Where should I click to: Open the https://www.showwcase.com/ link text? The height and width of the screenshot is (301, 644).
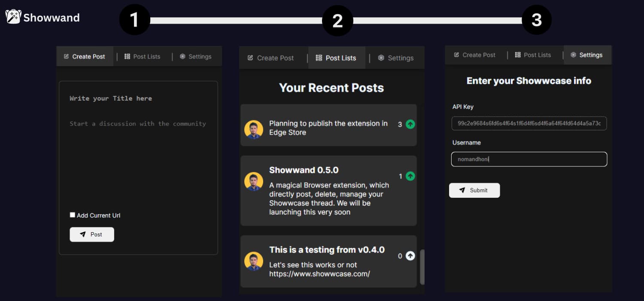pos(319,274)
